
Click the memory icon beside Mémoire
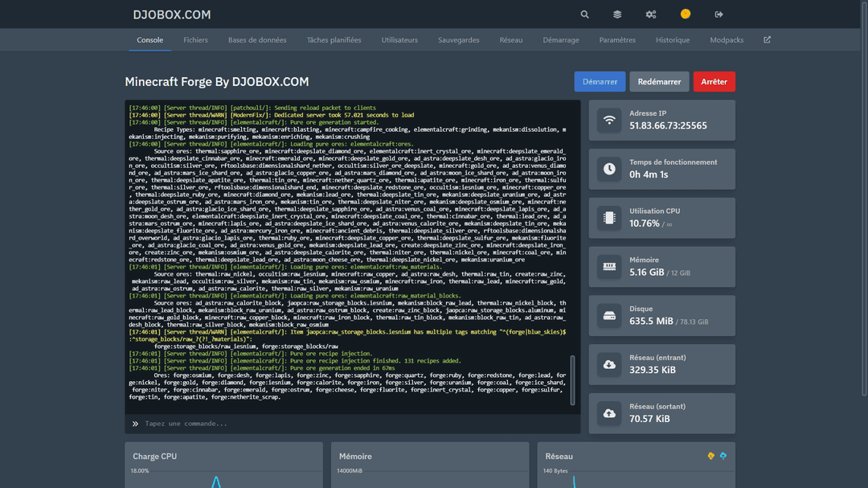click(x=609, y=266)
